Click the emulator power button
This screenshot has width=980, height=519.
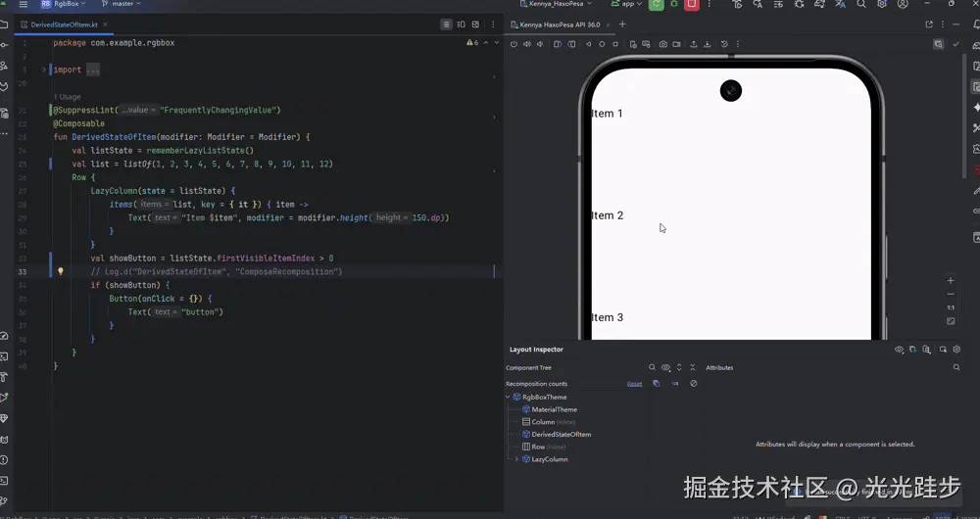point(514,44)
